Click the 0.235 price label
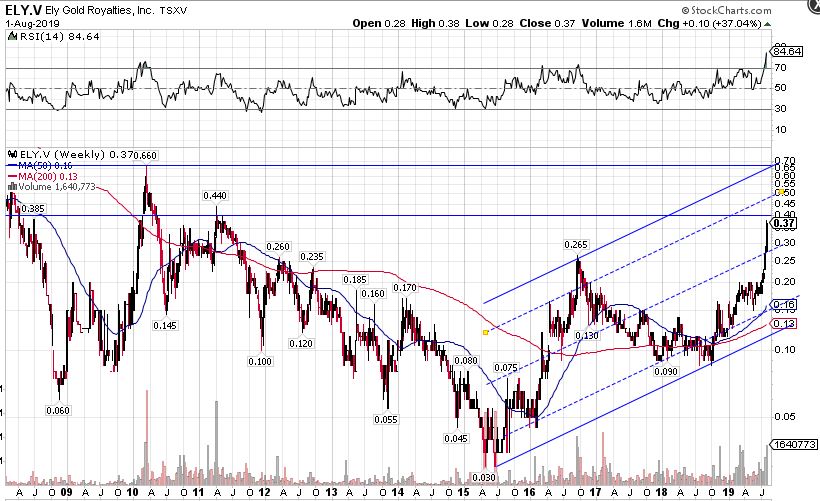 pos(312,256)
